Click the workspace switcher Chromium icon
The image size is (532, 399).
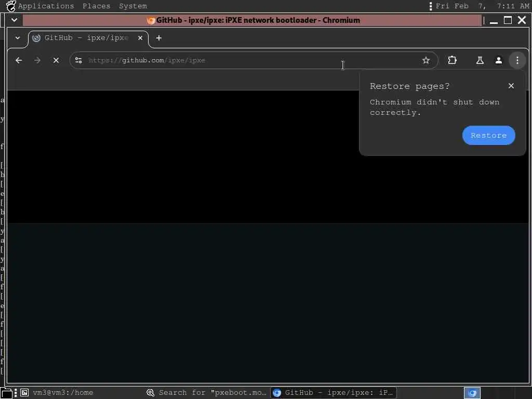[472, 393]
